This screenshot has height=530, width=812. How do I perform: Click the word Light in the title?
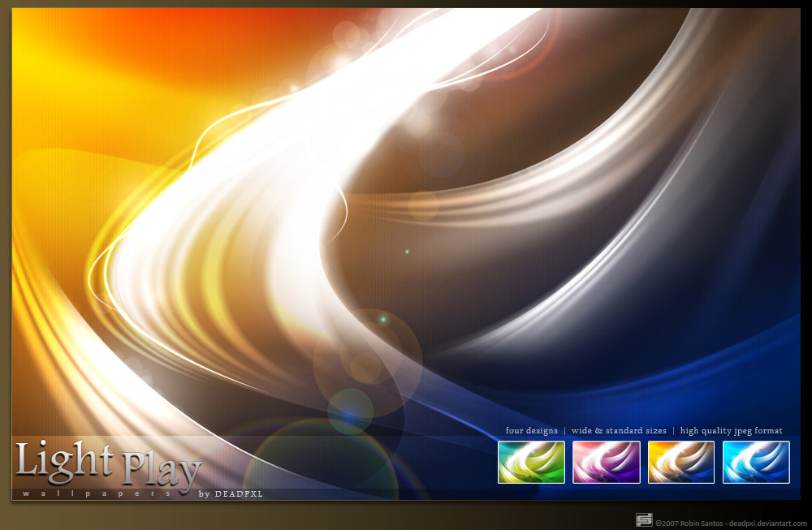64,461
